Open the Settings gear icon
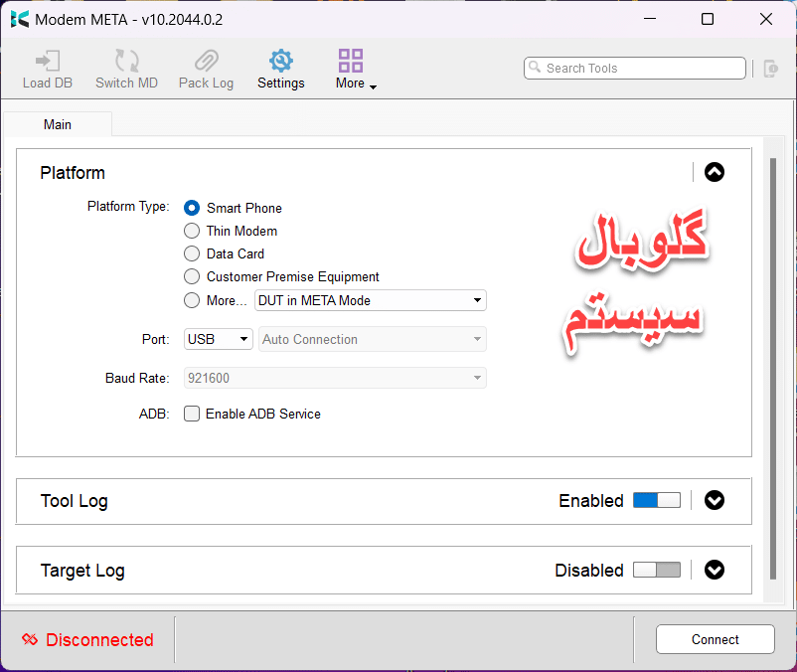This screenshot has width=797, height=672. click(x=281, y=61)
